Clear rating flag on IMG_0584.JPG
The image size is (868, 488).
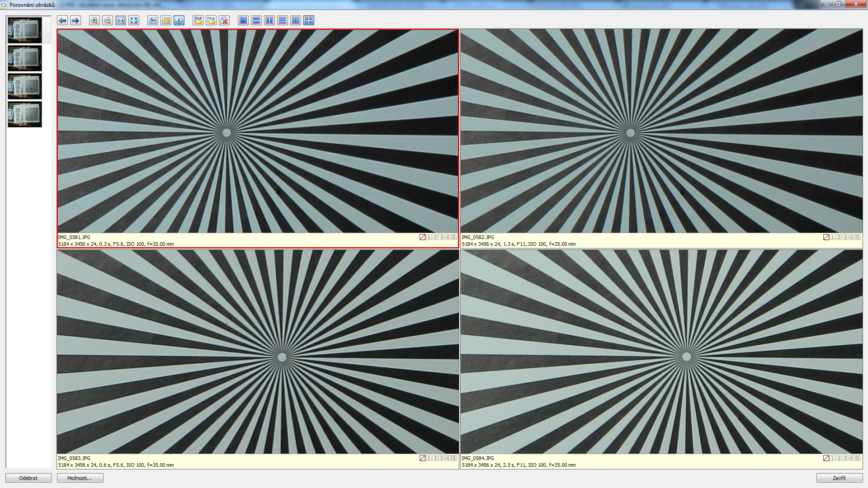coord(826,458)
